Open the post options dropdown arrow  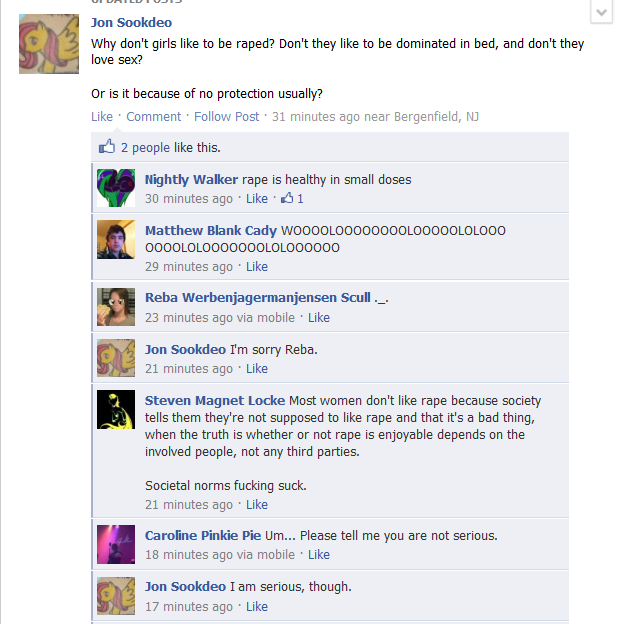pos(601,12)
